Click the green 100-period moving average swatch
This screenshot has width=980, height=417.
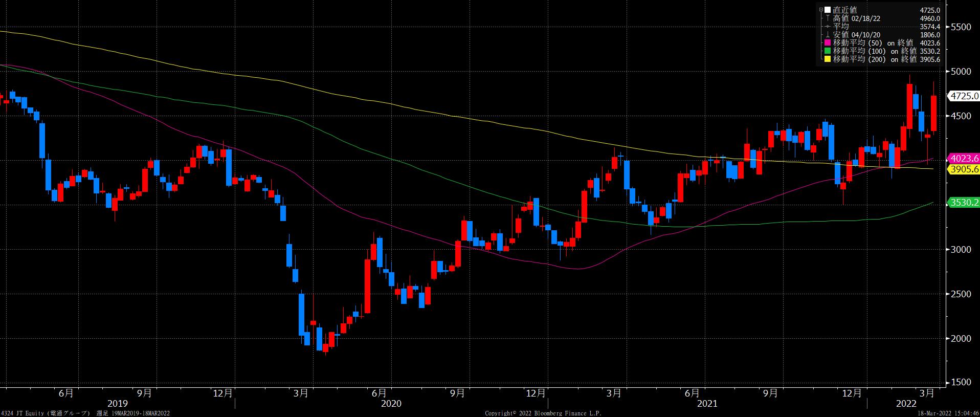[829, 51]
